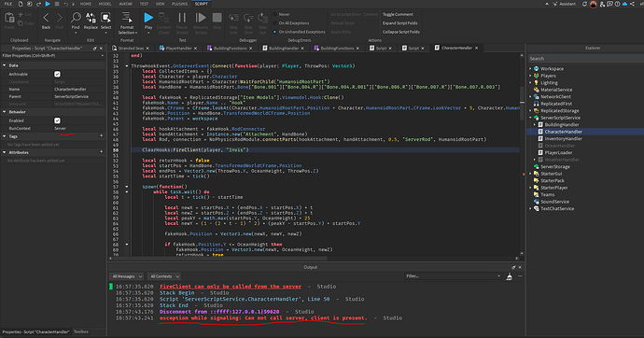Navigate Back with the arrow icon
The width and height of the screenshot is (644, 338).
point(46,18)
